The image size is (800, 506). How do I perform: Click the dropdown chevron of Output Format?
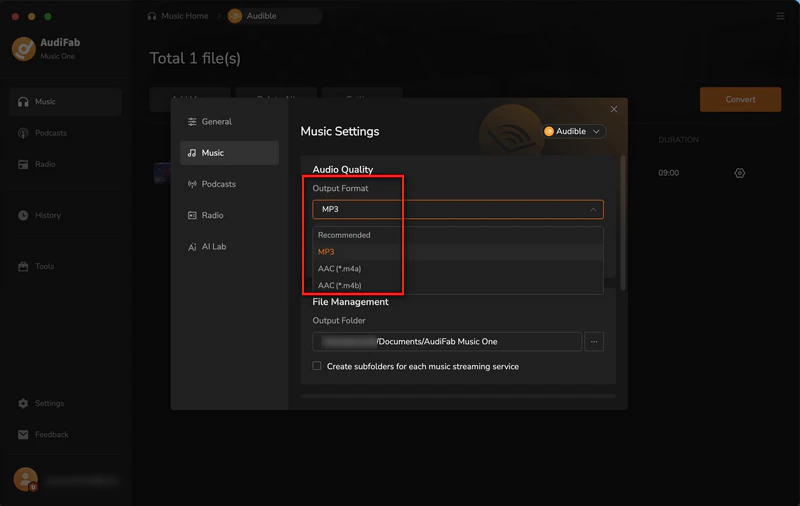[x=593, y=210]
